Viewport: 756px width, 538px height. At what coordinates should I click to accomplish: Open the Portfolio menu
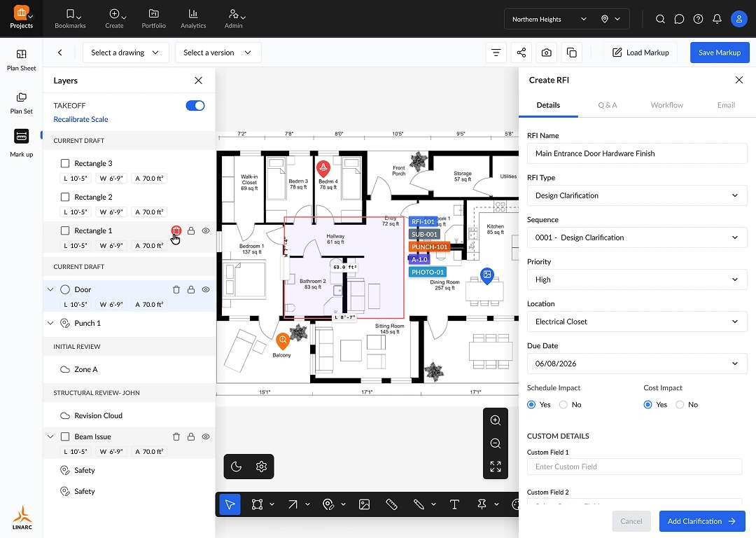tap(154, 19)
